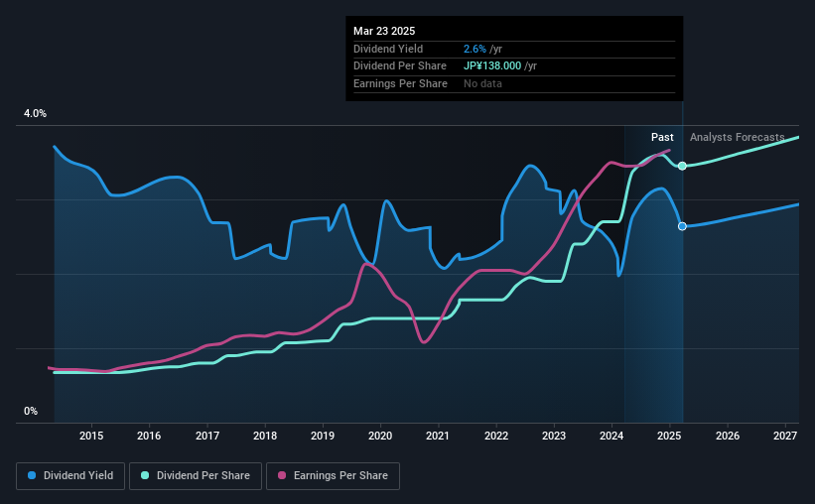815x504 pixels.
Task: Click the 'Dividend Yield' row label in tooltip
Action: coord(388,49)
